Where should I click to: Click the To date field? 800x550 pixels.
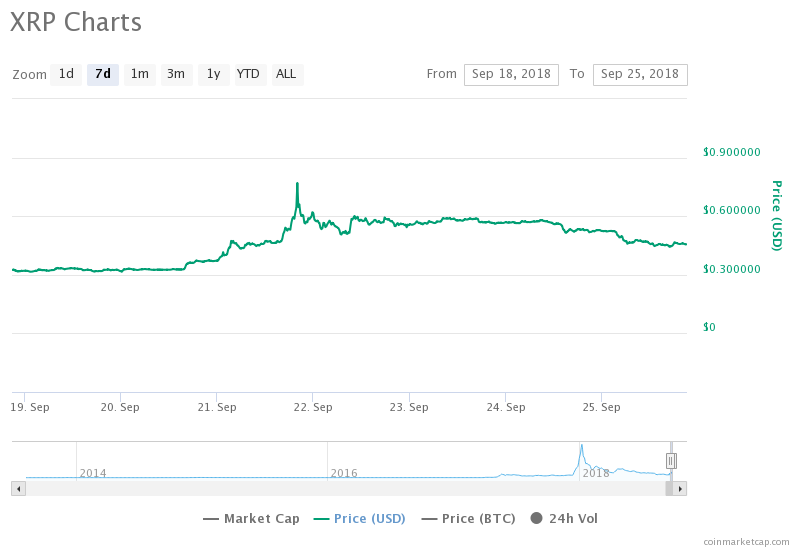(640, 74)
